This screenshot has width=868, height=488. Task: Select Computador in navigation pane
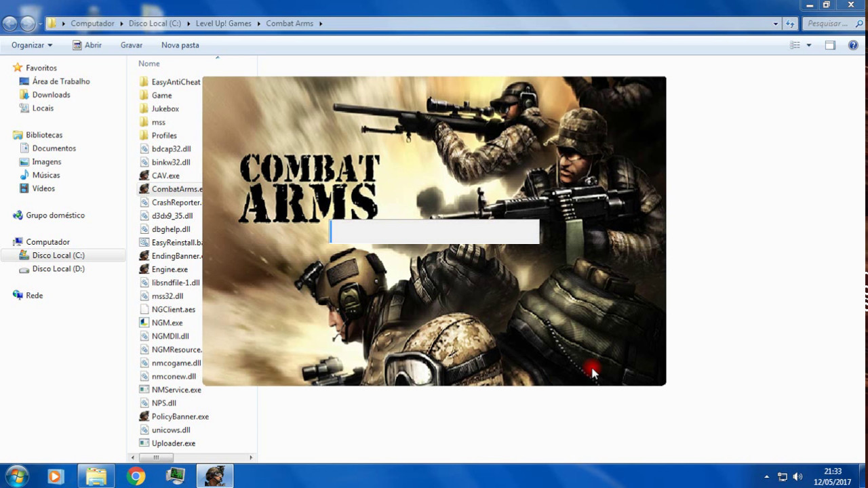coord(47,242)
